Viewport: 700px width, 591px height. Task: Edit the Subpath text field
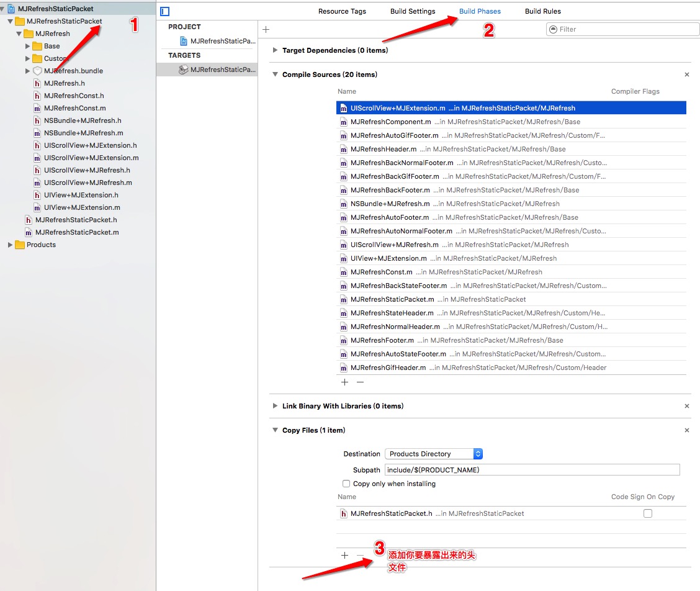[x=532, y=470]
